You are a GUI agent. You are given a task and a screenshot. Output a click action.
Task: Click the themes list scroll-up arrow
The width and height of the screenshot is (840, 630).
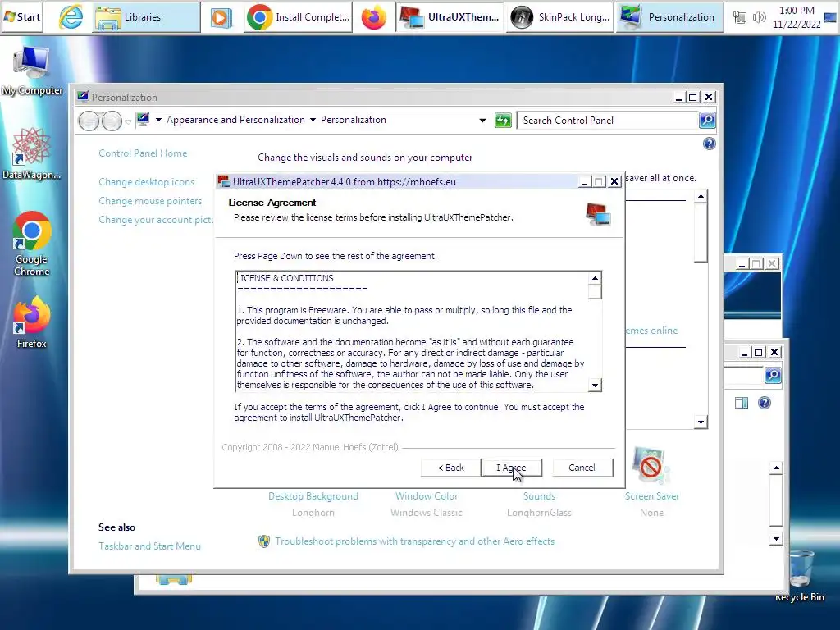(x=701, y=197)
